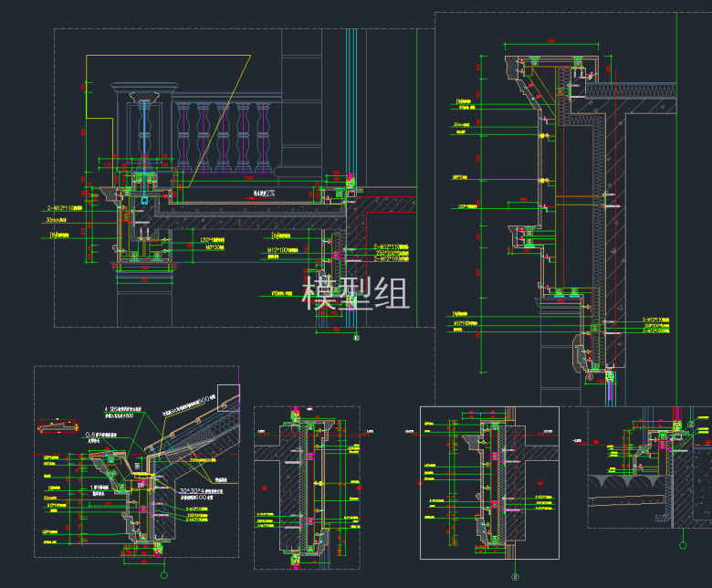Select the small red molding profile beside the eave
The width and height of the screenshot is (712, 588).
pos(57,425)
